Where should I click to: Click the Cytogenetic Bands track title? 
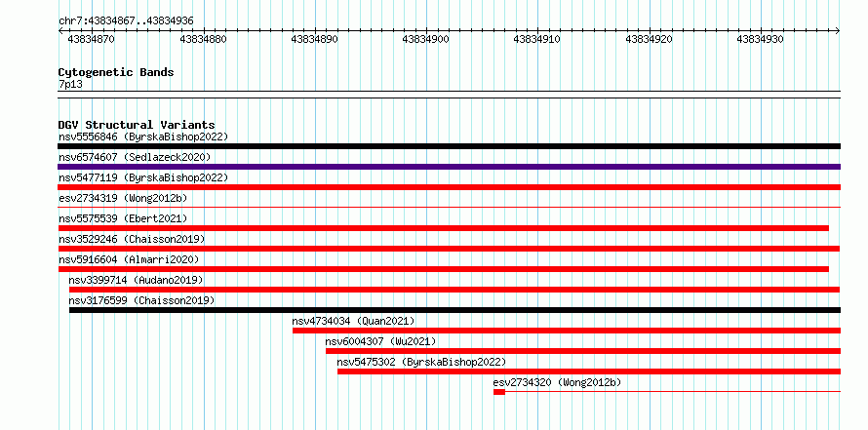[x=116, y=72]
